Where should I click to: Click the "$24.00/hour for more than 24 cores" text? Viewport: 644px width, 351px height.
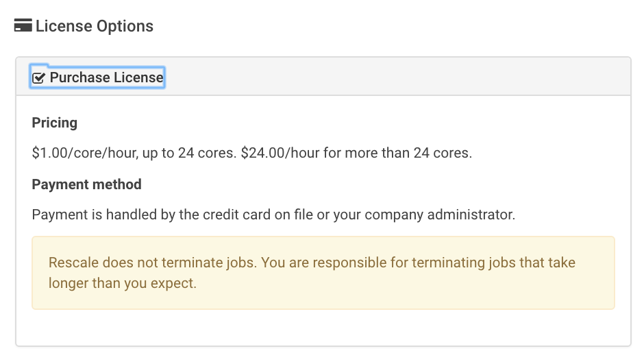coord(356,153)
